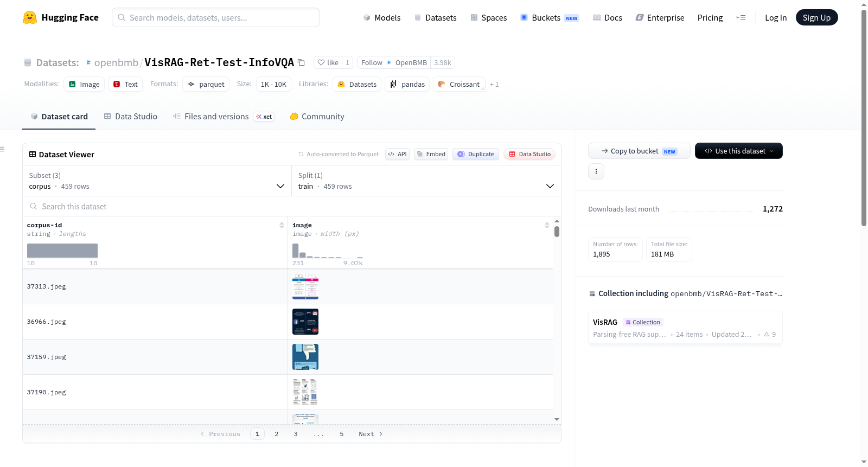
Task: Click the image width histogram
Action: tap(328, 251)
